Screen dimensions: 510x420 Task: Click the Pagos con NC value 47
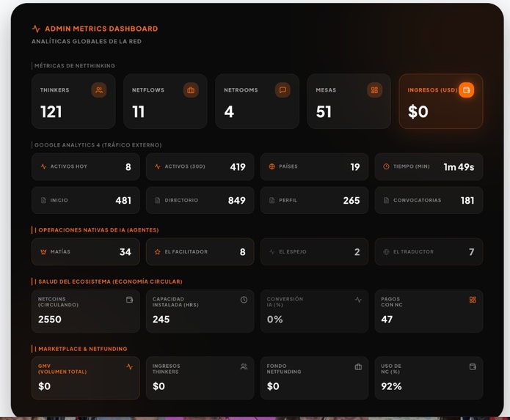point(387,320)
